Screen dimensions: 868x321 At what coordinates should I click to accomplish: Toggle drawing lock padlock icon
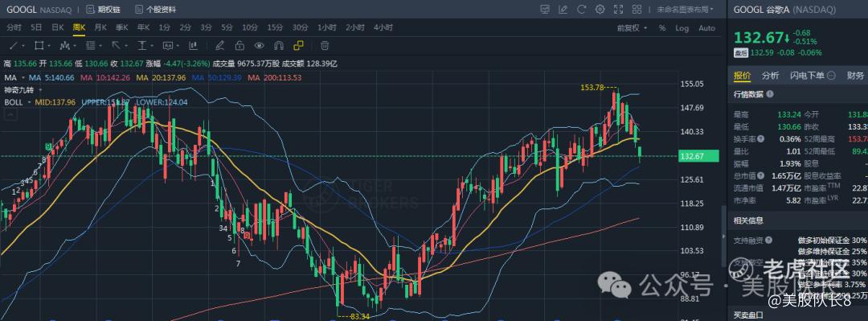click(x=240, y=46)
